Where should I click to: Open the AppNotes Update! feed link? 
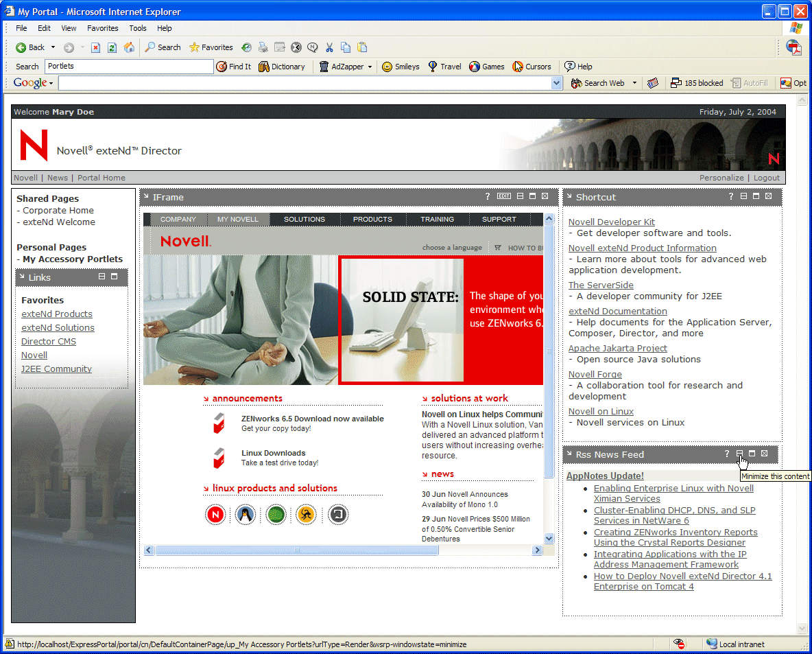[x=605, y=476]
